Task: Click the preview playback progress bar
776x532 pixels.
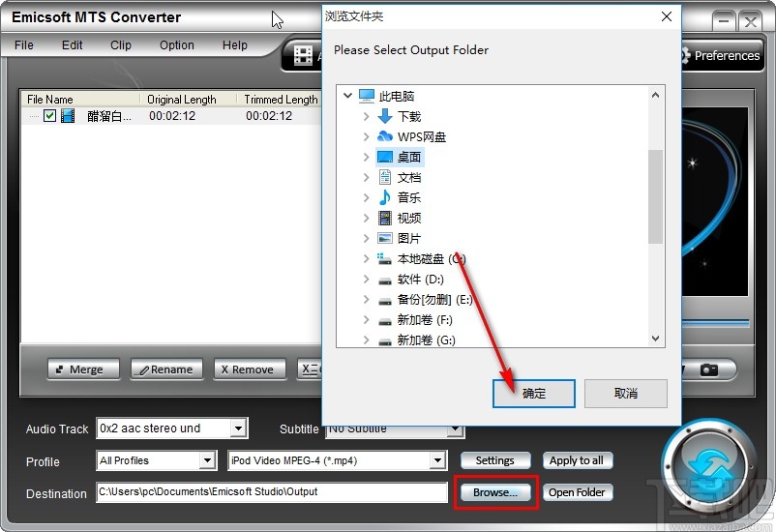Action: coord(715,323)
